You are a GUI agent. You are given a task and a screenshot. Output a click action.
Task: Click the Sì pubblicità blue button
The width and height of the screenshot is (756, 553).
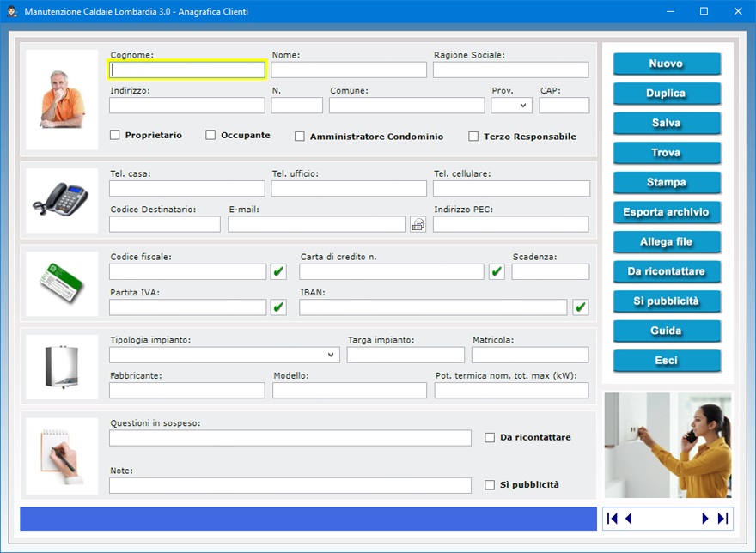click(667, 301)
